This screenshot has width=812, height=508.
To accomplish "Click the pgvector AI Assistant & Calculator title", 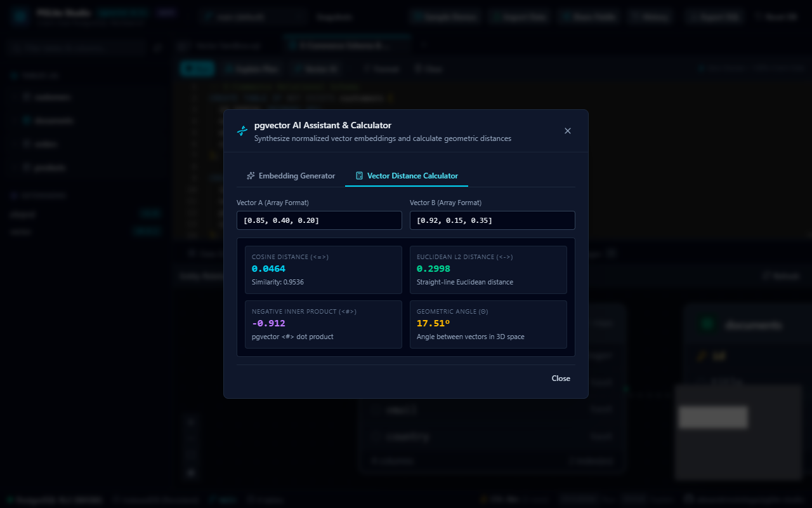I will tap(323, 125).
